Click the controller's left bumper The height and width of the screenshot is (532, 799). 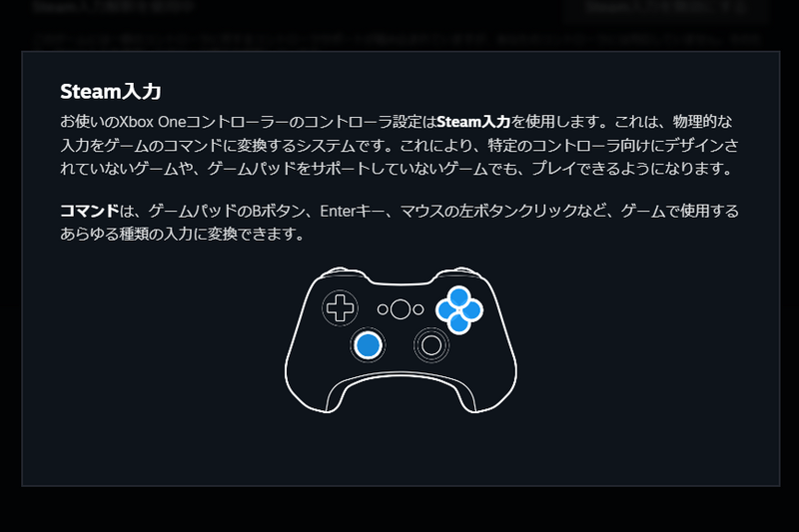click(341, 272)
